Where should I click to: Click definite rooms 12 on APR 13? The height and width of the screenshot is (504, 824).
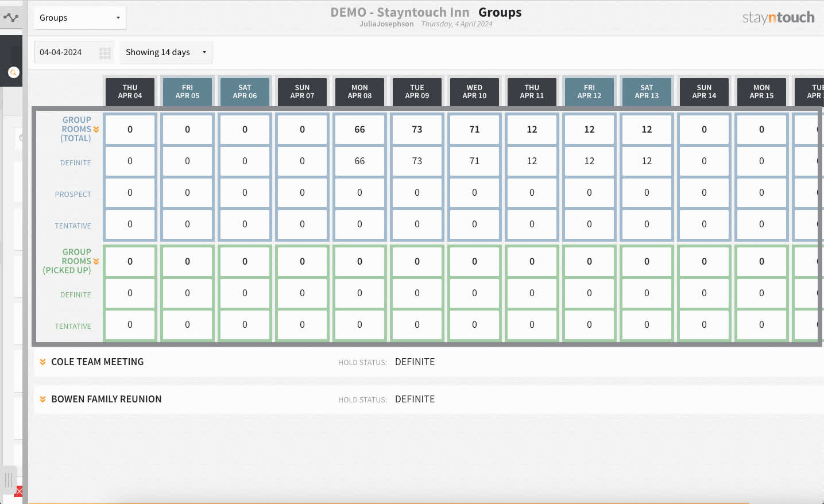(647, 161)
